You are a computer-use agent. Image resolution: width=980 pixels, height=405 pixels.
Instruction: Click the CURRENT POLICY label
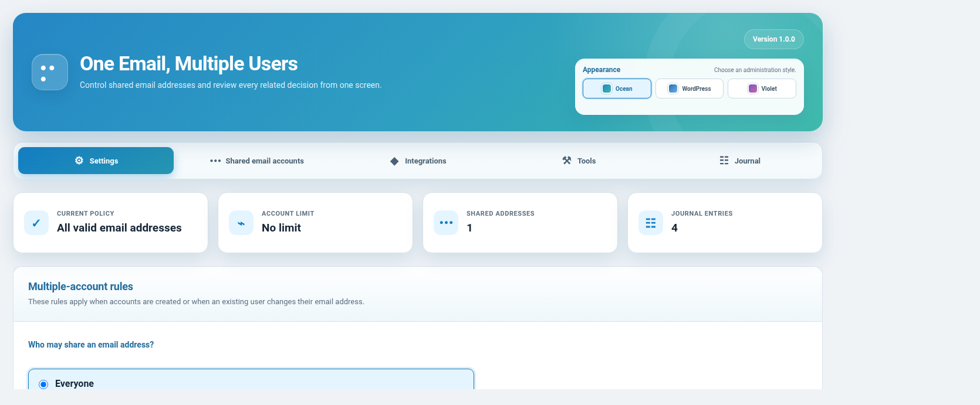tap(86, 213)
